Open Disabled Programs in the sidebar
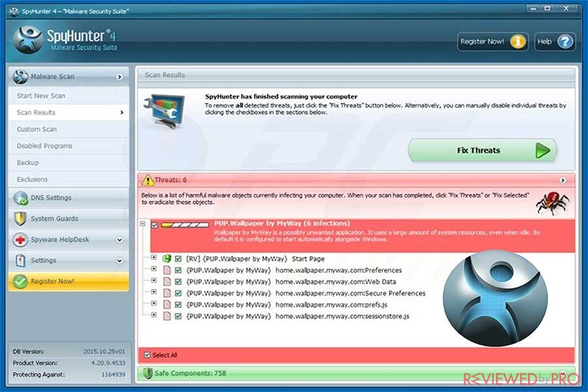Image resolution: width=588 pixels, height=392 pixels. pyautogui.click(x=69, y=146)
